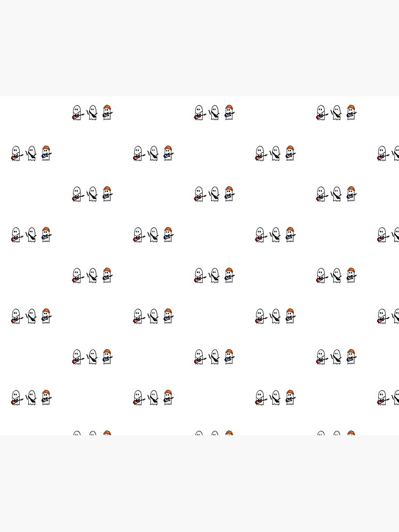This screenshot has width=399, height=532.
Task: Select drumstick ghost in sixth row's second trio
Action: (153, 317)
